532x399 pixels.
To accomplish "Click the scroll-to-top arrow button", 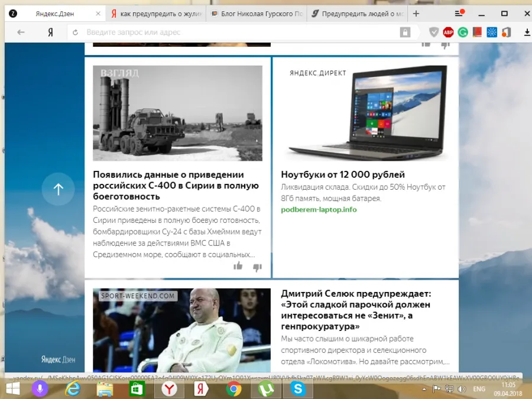I will [x=58, y=189].
